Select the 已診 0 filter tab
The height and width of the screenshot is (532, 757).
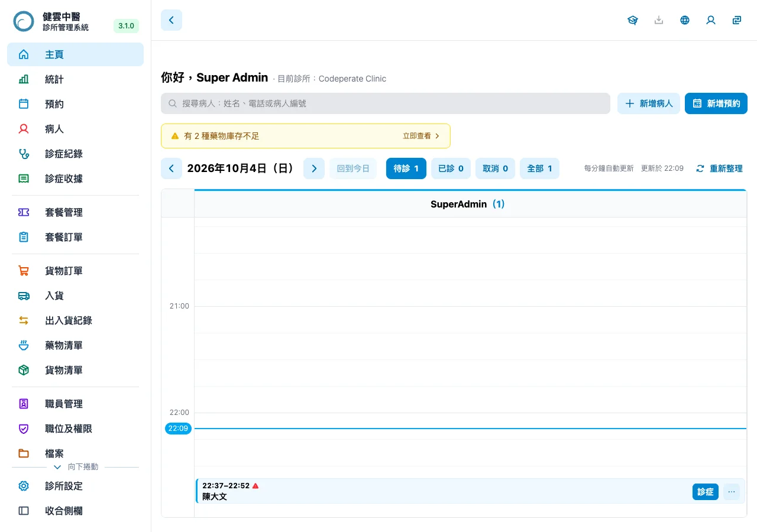click(451, 168)
